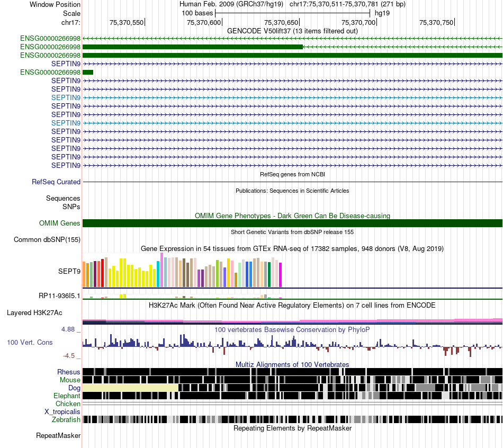Click the Zebrafish species label
The width and height of the screenshot is (503, 448).
66,419
